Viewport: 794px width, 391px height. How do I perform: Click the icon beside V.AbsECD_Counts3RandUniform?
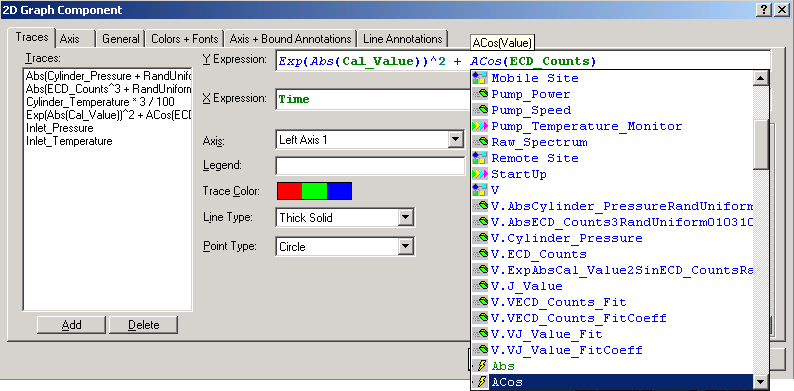tap(480, 222)
